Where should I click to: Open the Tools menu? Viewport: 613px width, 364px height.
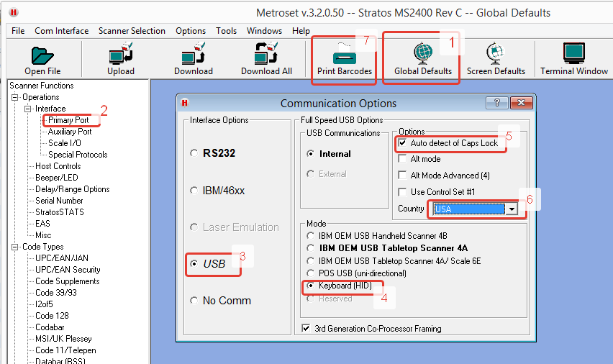(226, 31)
